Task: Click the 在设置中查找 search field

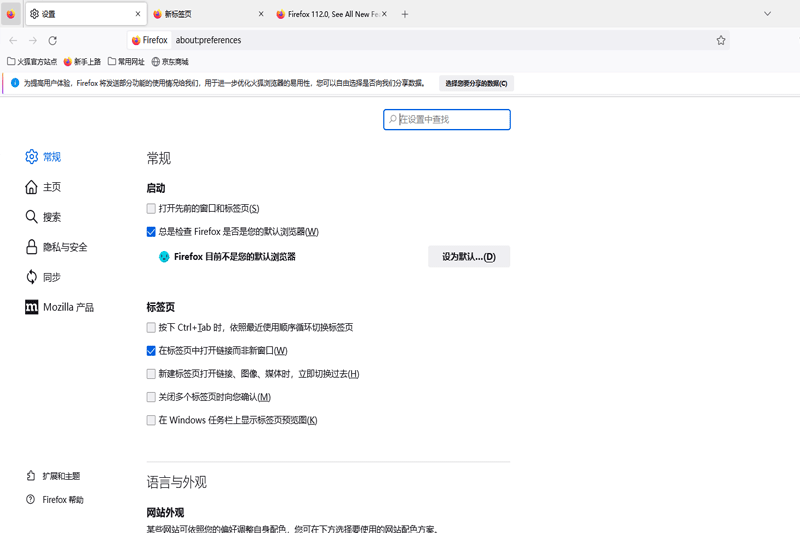Action: [x=452, y=120]
